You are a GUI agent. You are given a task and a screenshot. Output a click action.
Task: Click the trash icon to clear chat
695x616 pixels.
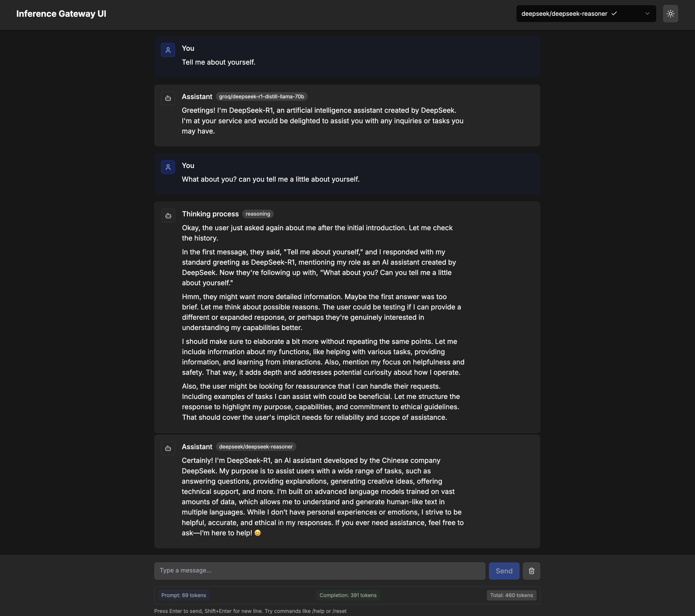[x=531, y=571]
